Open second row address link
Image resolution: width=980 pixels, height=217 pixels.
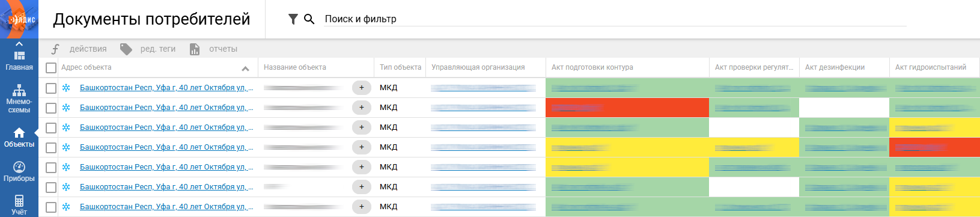point(166,108)
